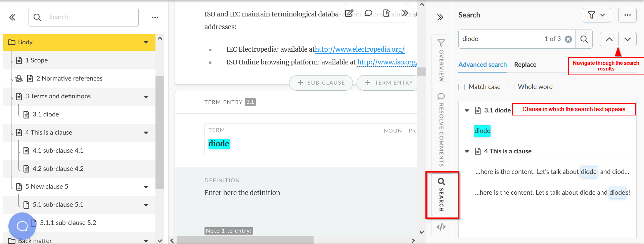Select 2 Normative references
Image resolution: width=644 pixels, height=244 pixels.
click(69, 78)
